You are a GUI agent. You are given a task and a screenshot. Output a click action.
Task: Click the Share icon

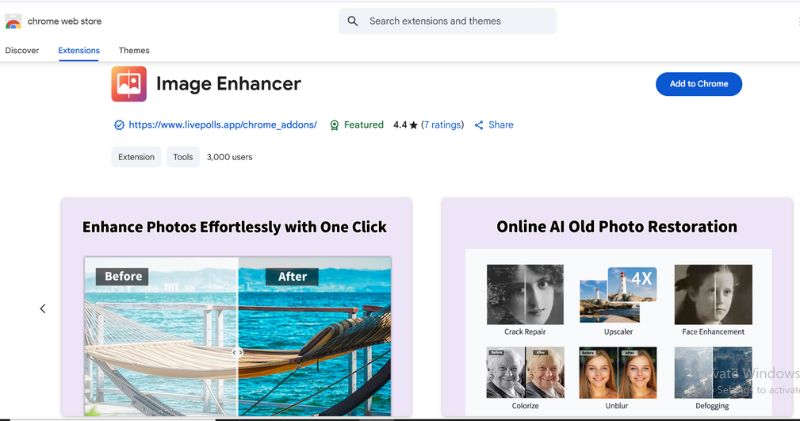tap(479, 125)
